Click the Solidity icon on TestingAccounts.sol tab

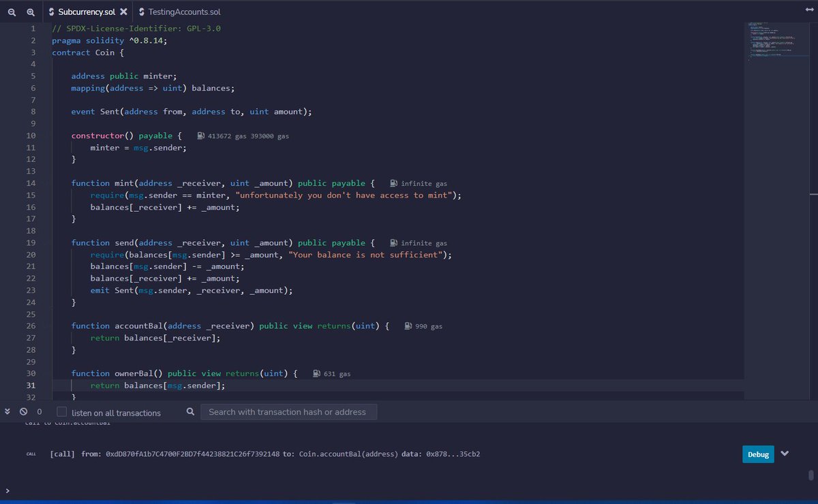coord(141,12)
